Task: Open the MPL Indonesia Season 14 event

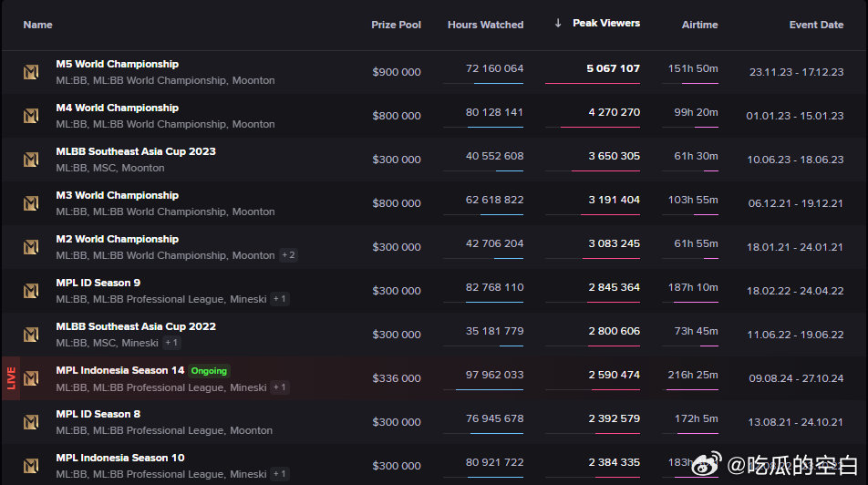Action: pos(120,370)
